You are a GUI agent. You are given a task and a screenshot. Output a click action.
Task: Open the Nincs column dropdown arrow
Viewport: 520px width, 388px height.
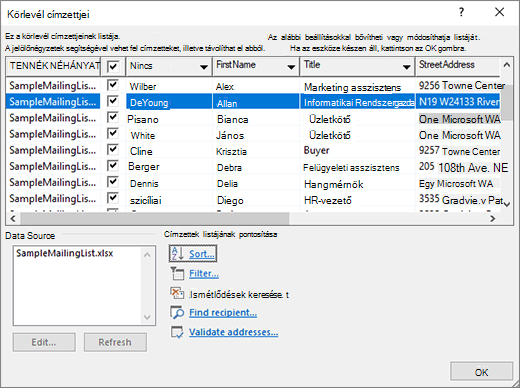click(x=204, y=67)
